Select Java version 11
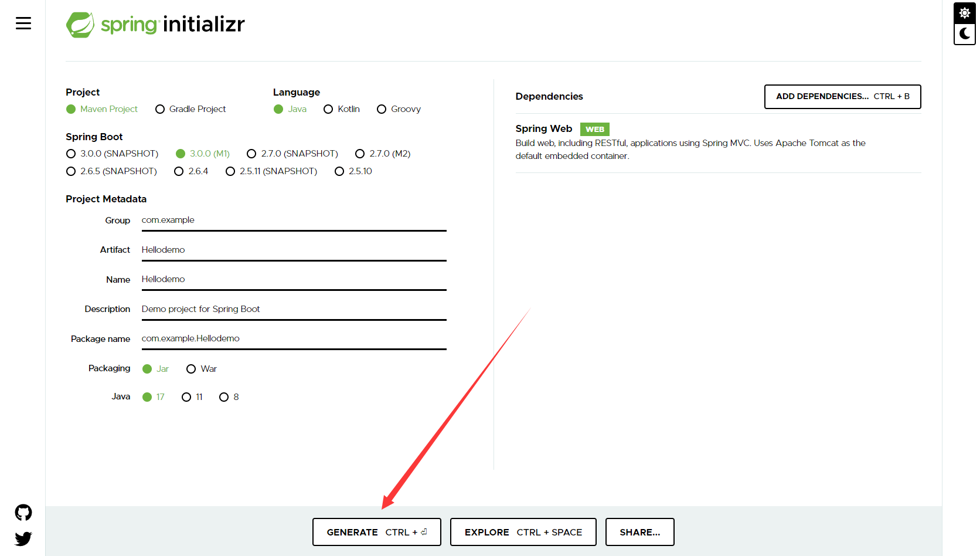Viewport: 980px width, 556px height. [x=192, y=397]
